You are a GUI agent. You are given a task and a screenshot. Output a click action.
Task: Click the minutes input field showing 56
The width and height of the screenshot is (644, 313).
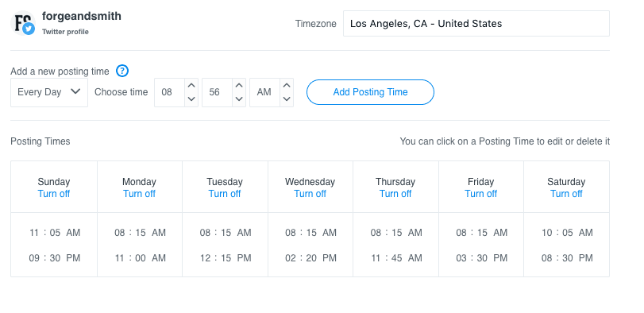pos(218,92)
